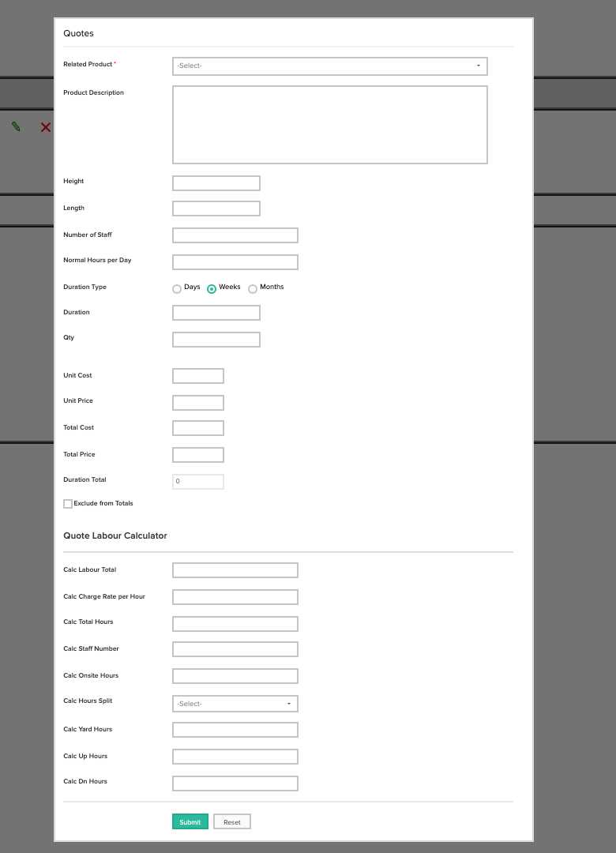Image resolution: width=616 pixels, height=853 pixels.
Task: Click the Duration input box
Action: (x=216, y=312)
